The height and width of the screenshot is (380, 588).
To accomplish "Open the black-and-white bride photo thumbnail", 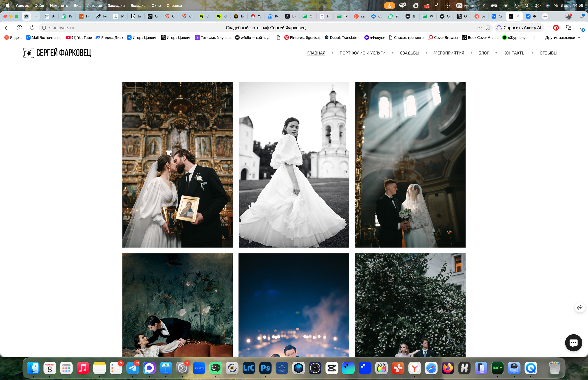I will 294,165.
